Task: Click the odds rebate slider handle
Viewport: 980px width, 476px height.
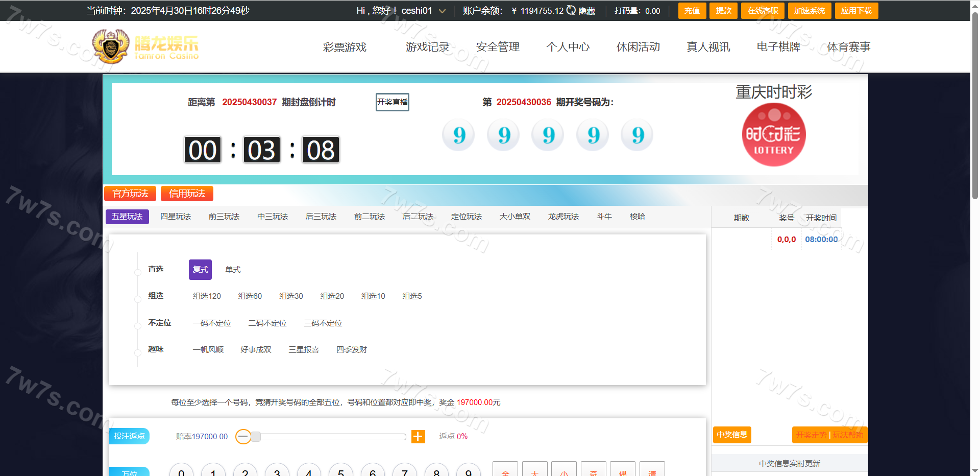Action: pos(256,437)
